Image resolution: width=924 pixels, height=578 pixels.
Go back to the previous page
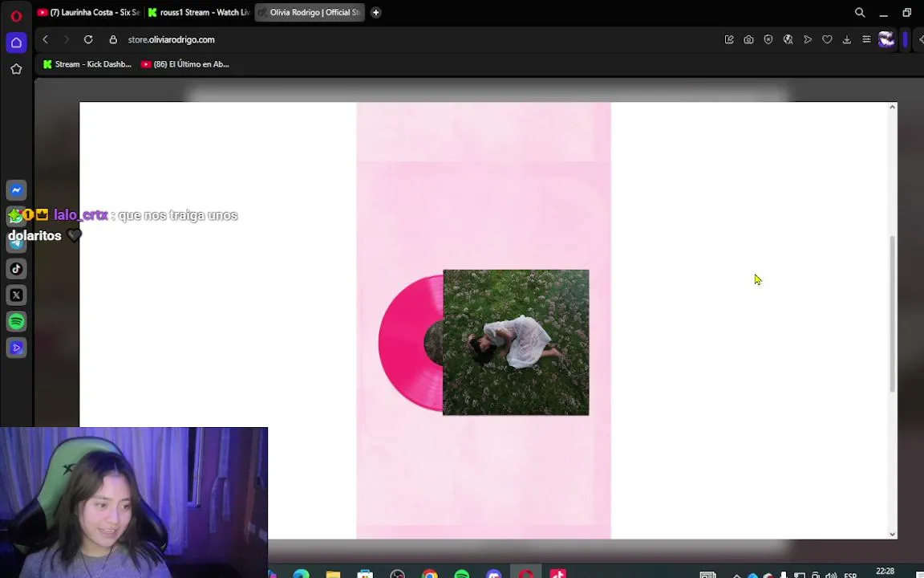click(x=46, y=39)
